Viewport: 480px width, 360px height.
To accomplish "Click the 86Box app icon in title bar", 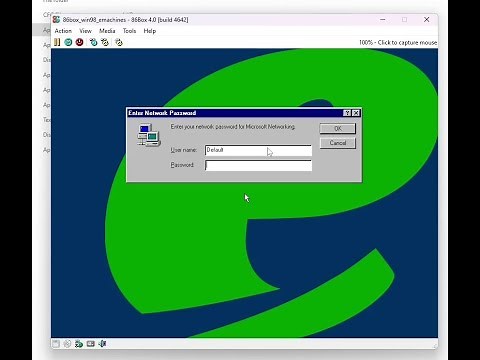I will click(57, 20).
